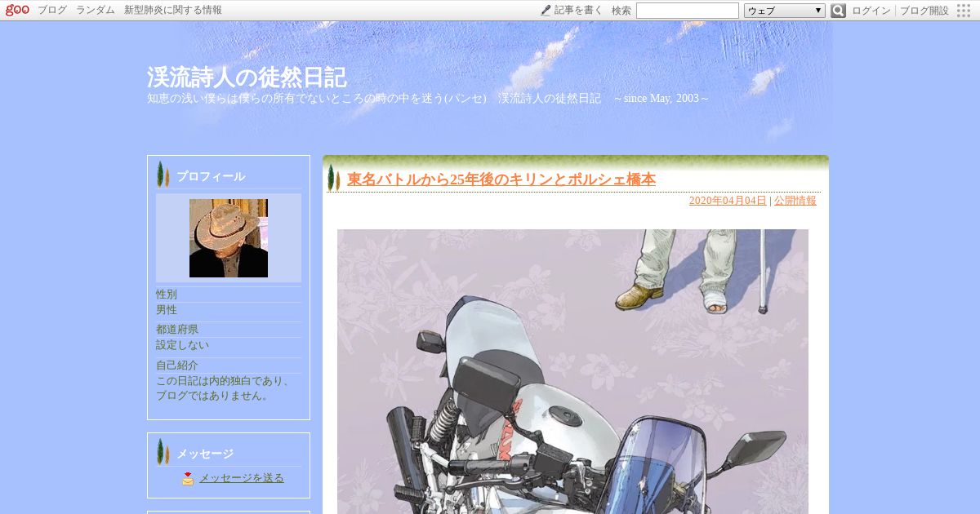Open the ブログ top menu link
This screenshot has height=514, width=980.
52,10
